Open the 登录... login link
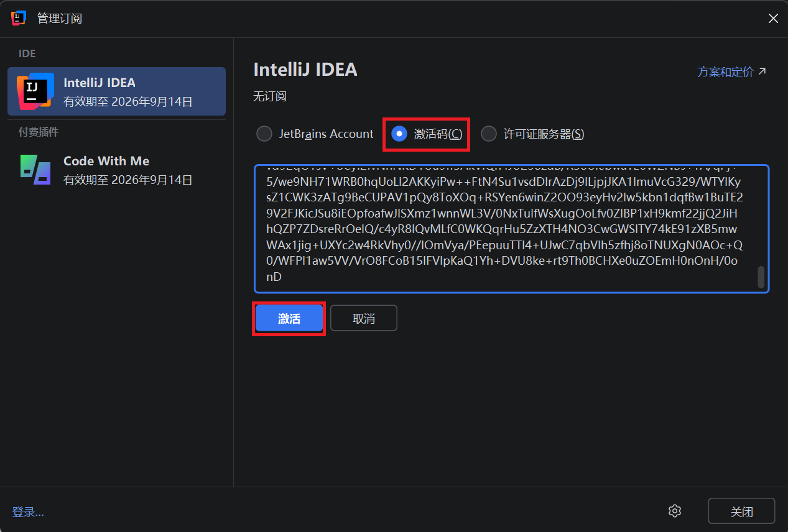Viewport: 788px width, 532px height. 28,512
